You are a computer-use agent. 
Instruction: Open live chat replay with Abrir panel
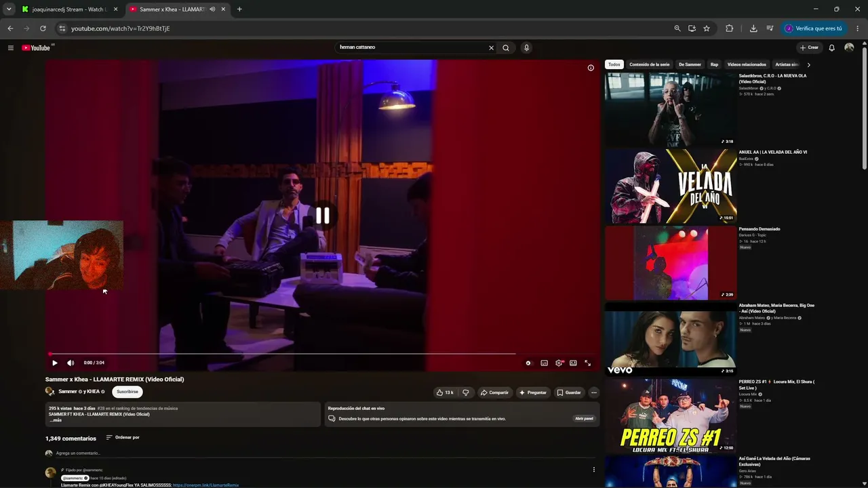click(584, 418)
